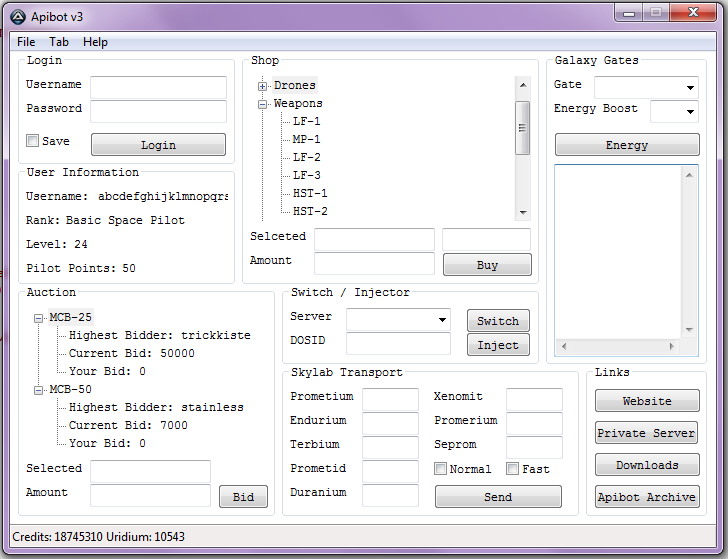Click the Bid button
This screenshot has width=728, height=559.
pos(243,496)
